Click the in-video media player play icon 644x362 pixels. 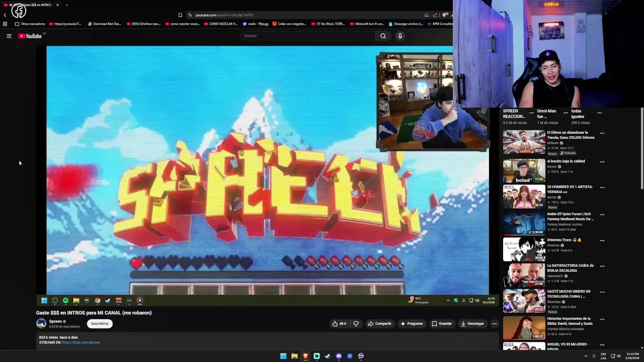click(140, 301)
